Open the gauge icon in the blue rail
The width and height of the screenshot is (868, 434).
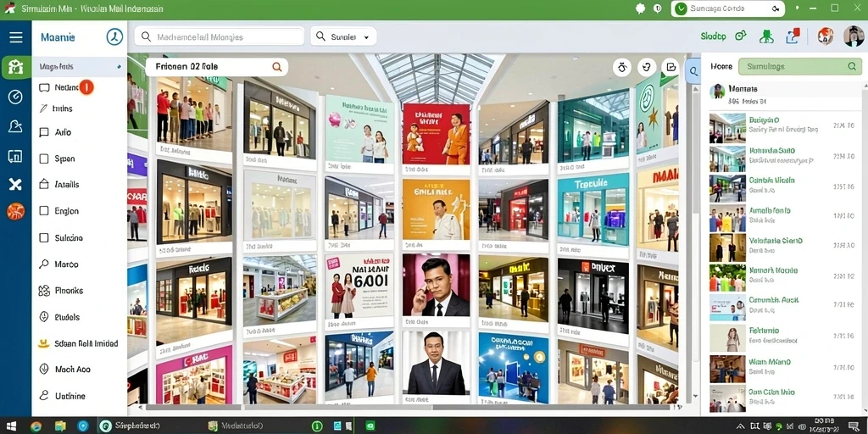[15, 97]
